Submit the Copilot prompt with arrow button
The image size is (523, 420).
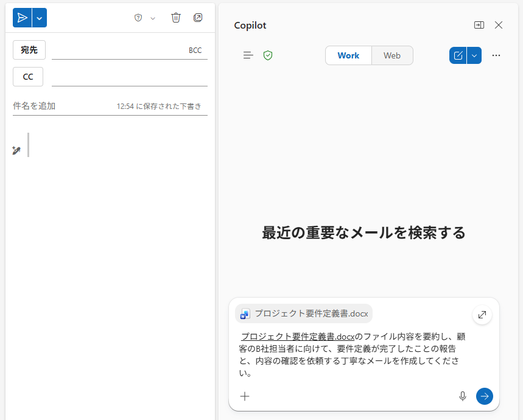click(x=485, y=396)
